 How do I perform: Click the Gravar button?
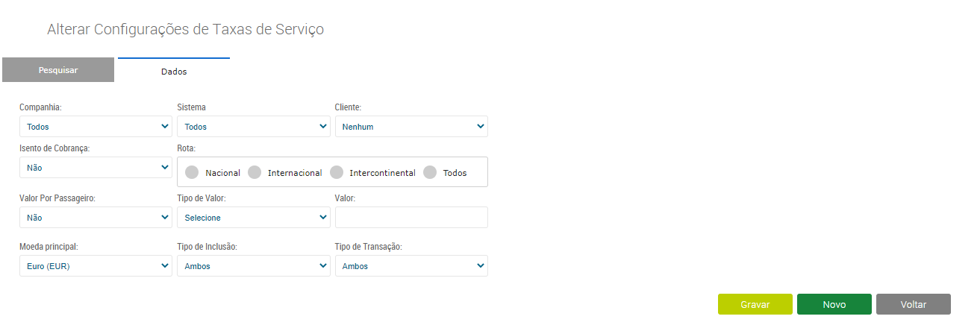point(755,304)
